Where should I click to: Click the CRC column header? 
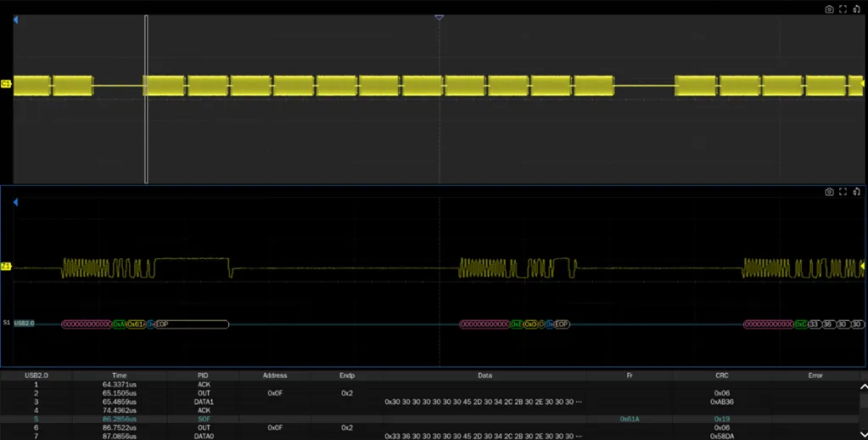721,375
